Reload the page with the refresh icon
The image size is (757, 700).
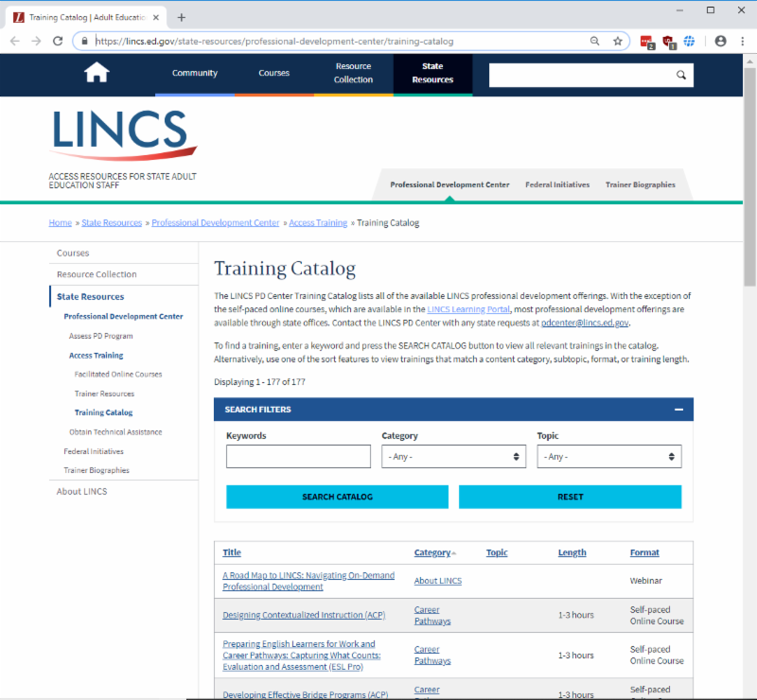60,41
